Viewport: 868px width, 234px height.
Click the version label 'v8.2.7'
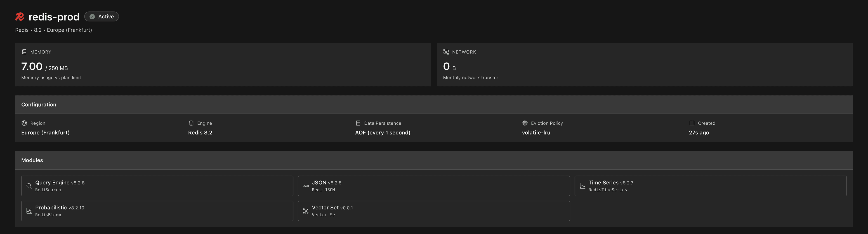pos(627,183)
